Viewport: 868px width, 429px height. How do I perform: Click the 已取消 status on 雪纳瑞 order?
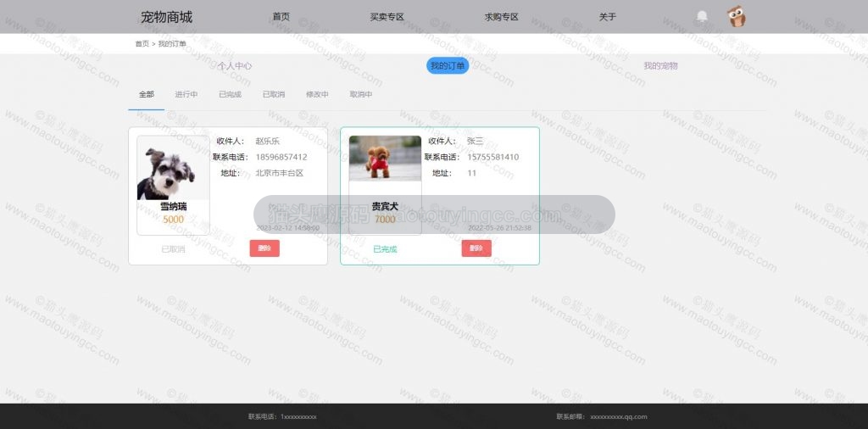[173, 249]
